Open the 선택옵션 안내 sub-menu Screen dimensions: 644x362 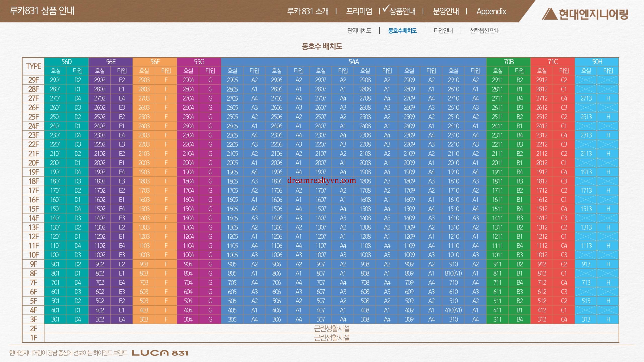485,31
